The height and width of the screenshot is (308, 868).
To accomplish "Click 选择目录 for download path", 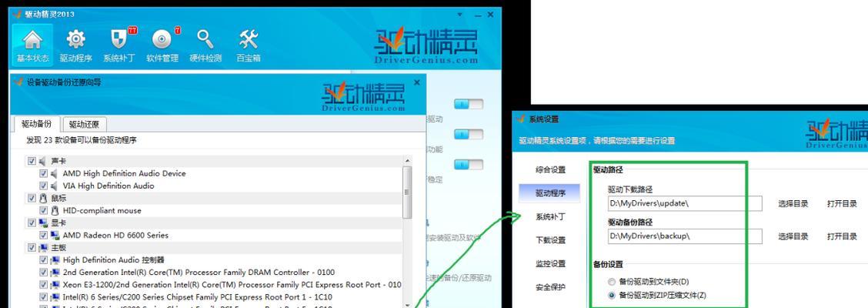I will pyautogui.click(x=793, y=203).
